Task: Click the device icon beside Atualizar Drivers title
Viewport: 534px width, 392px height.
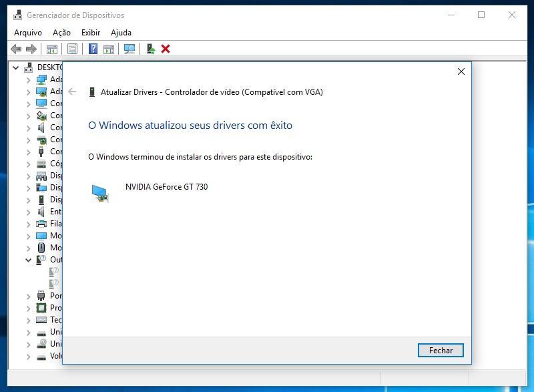Action: pos(91,92)
